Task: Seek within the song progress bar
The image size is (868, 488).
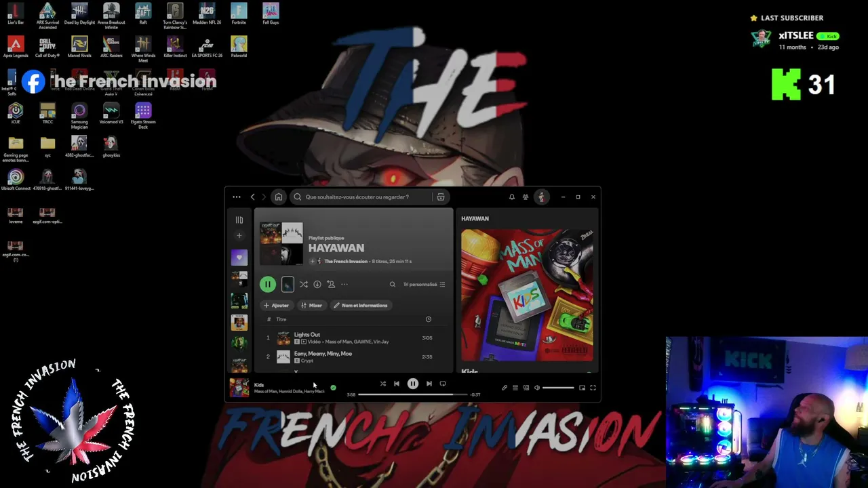Action: coord(413,394)
